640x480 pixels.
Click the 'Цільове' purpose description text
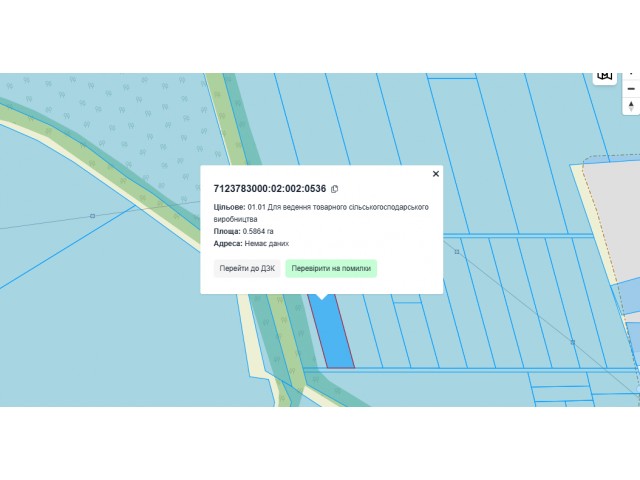click(x=320, y=212)
